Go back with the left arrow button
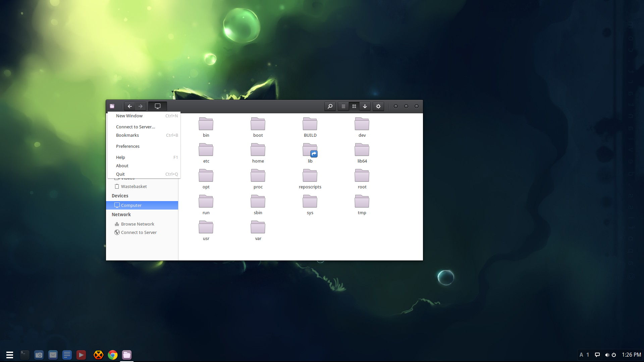 pyautogui.click(x=130, y=106)
